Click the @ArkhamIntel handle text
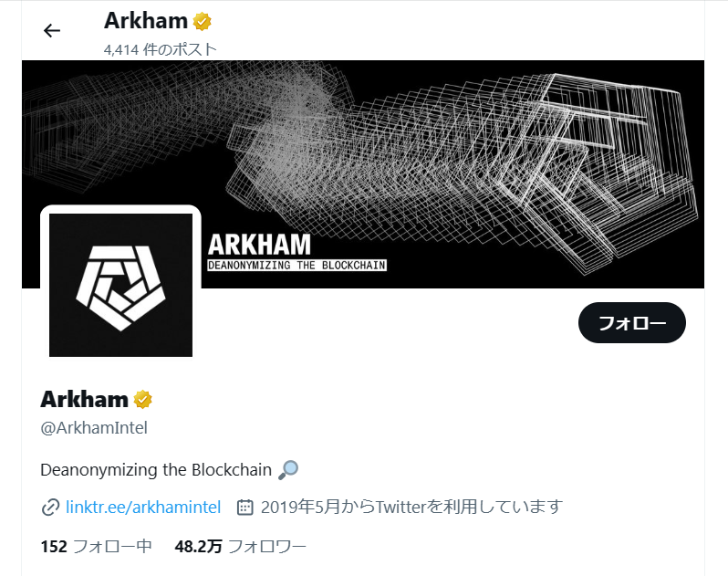This screenshot has height=576, width=728. pos(94,428)
